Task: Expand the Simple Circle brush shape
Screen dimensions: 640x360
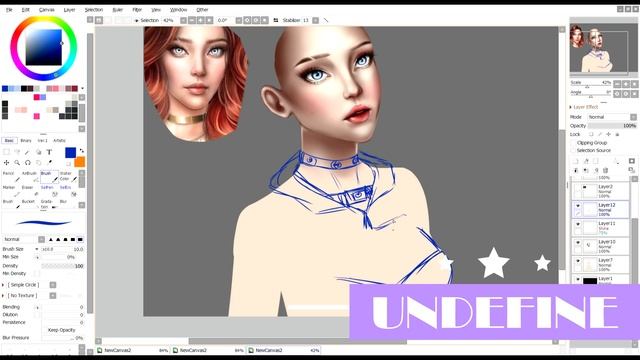Action: click(3, 285)
